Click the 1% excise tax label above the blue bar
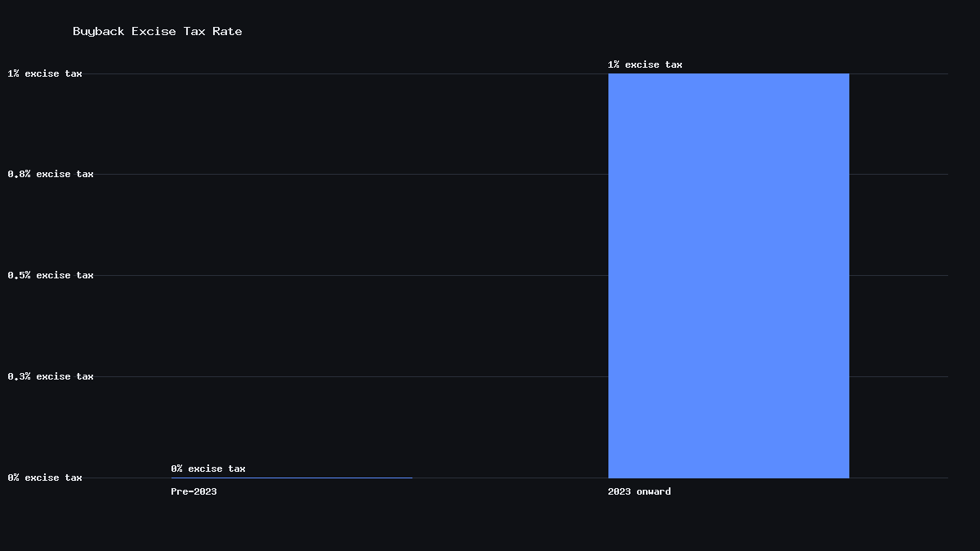Image resolution: width=980 pixels, height=551 pixels. click(x=645, y=64)
